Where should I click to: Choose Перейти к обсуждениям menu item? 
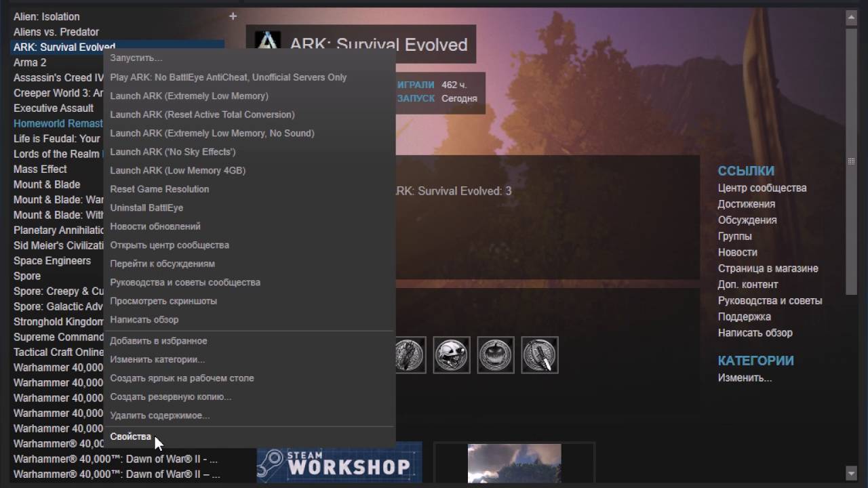pos(162,264)
